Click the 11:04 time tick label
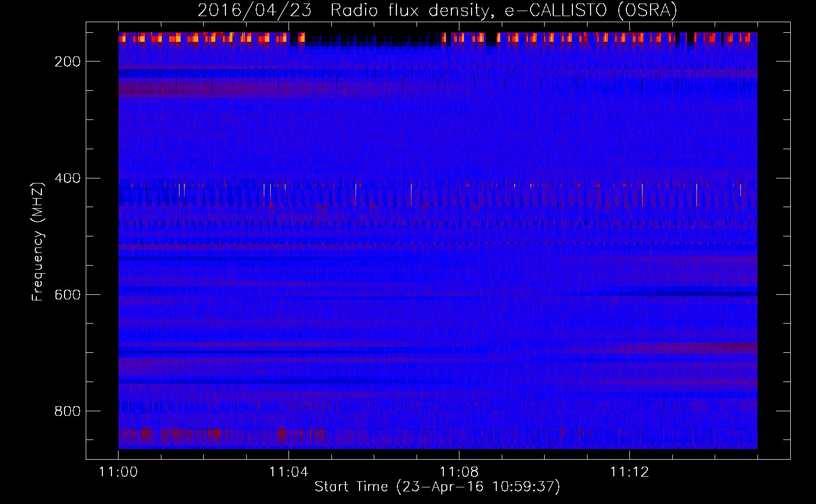 [x=288, y=472]
